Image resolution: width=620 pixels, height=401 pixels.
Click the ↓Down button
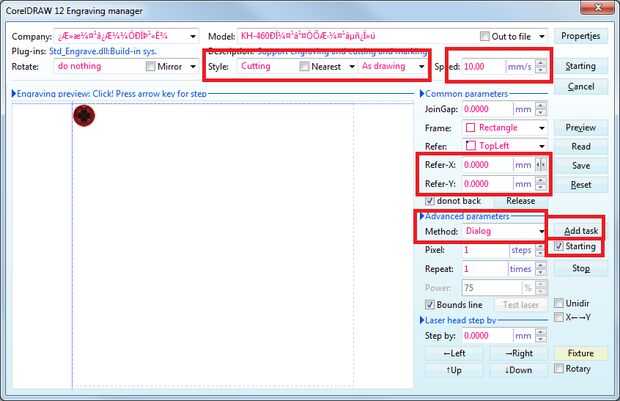click(x=518, y=370)
